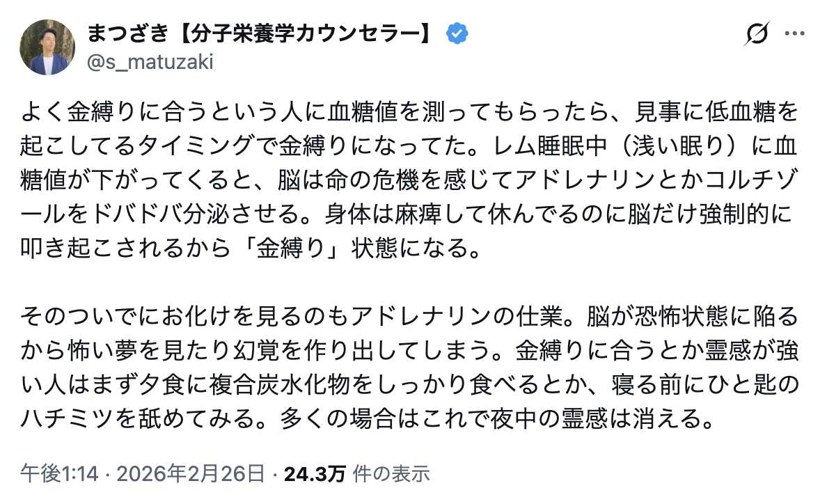This screenshot has width=827, height=504.
Task: Open the @s_matuzaki handle link
Action: point(150,63)
